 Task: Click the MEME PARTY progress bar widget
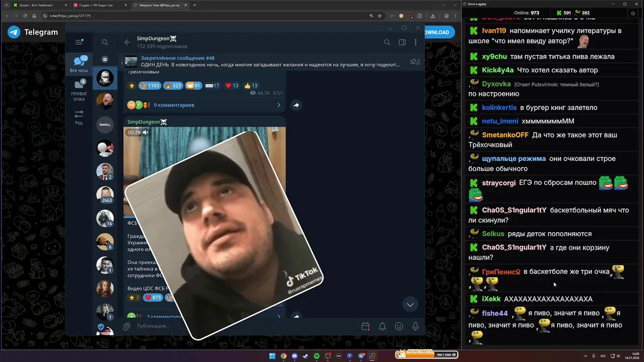point(426,354)
